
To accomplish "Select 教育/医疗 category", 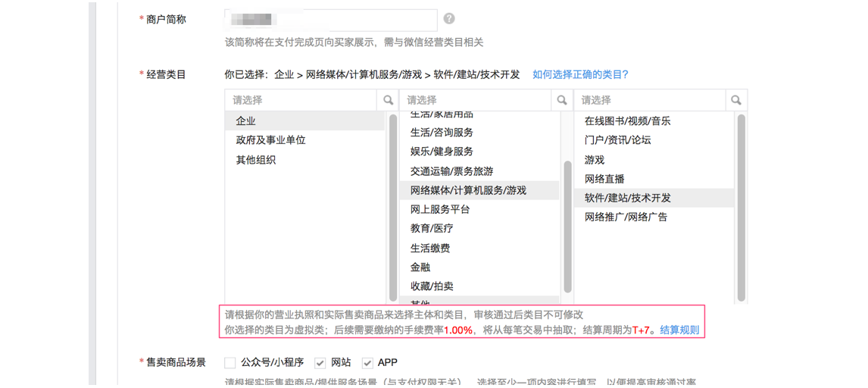I will 479,229.
